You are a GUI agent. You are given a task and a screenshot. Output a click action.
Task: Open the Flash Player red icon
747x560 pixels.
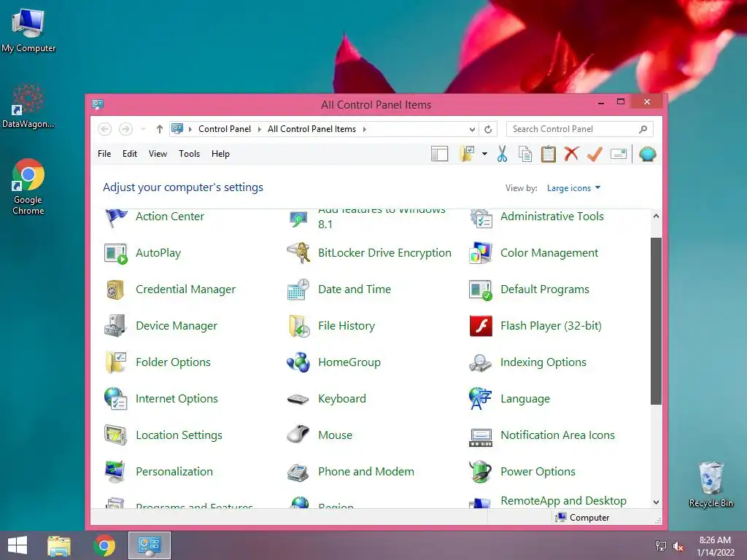481,326
